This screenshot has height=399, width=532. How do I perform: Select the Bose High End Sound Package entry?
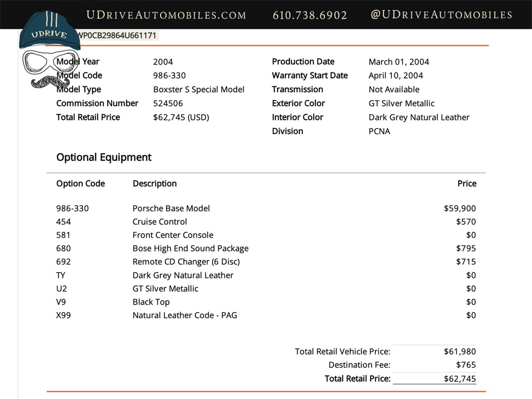click(x=190, y=248)
